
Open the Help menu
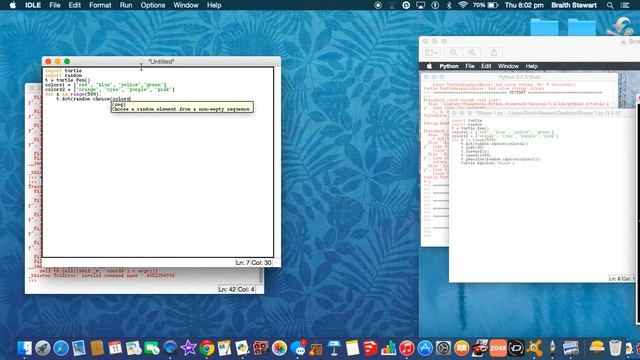(214, 5)
